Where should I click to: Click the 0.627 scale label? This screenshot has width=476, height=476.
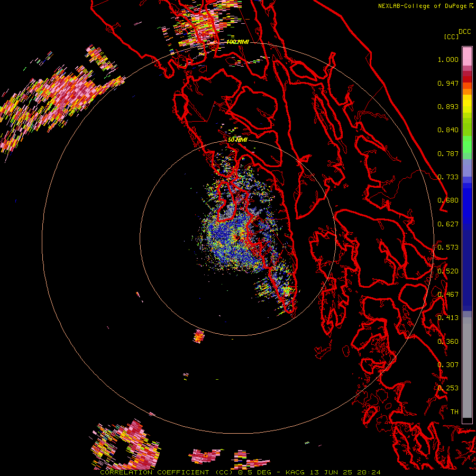click(x=448, y=224)
